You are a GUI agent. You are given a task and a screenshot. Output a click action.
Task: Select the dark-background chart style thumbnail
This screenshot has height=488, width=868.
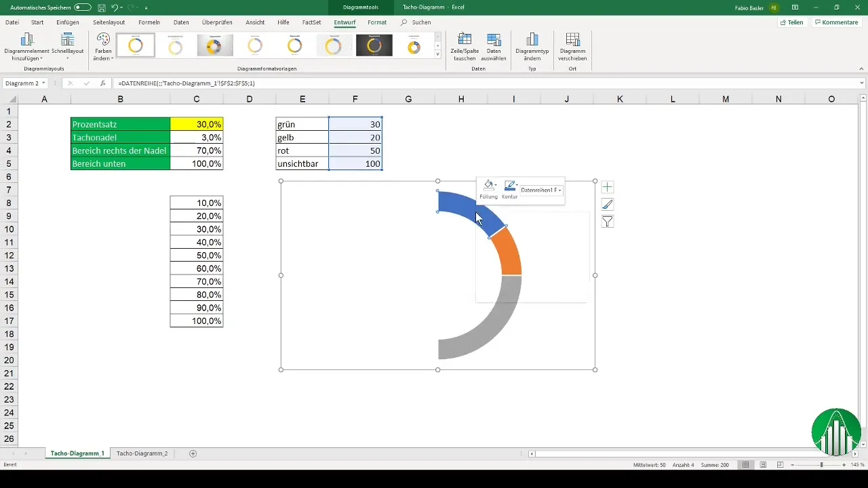(x=374, y=45)
